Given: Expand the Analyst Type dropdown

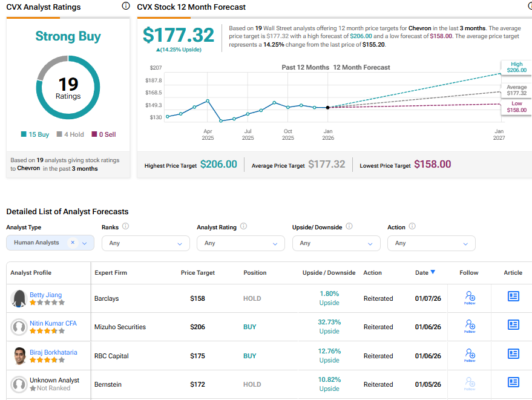Looking at the screenshot, I should pyautogui.click(x=85, y=243).
